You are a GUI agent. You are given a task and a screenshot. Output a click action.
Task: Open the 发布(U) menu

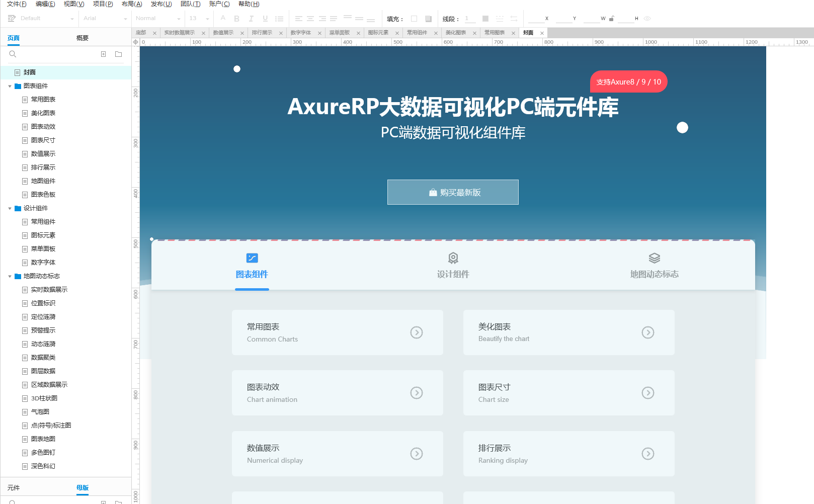[161, 4]
